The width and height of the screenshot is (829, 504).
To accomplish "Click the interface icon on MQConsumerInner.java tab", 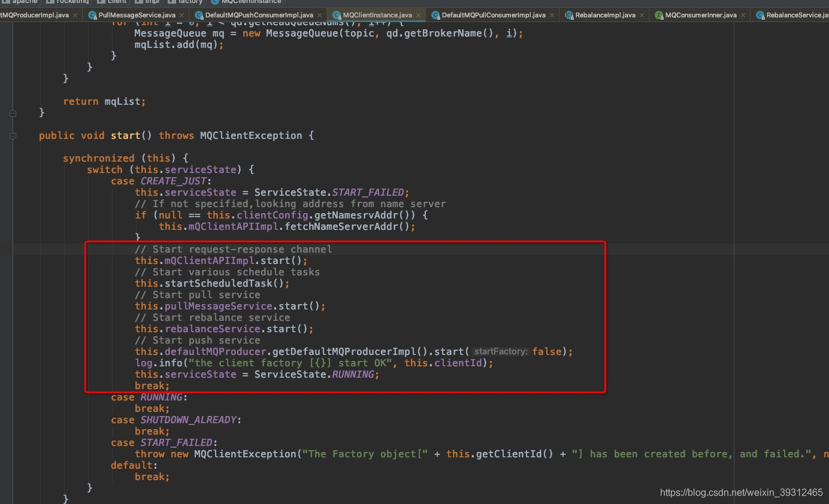I will tap(659, 15).
